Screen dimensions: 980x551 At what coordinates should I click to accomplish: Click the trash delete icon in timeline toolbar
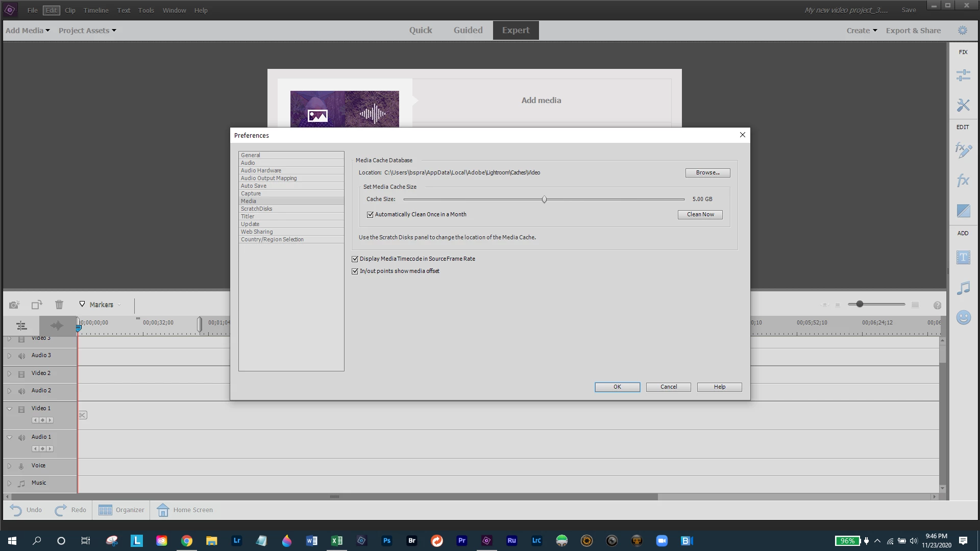point(59,305)
